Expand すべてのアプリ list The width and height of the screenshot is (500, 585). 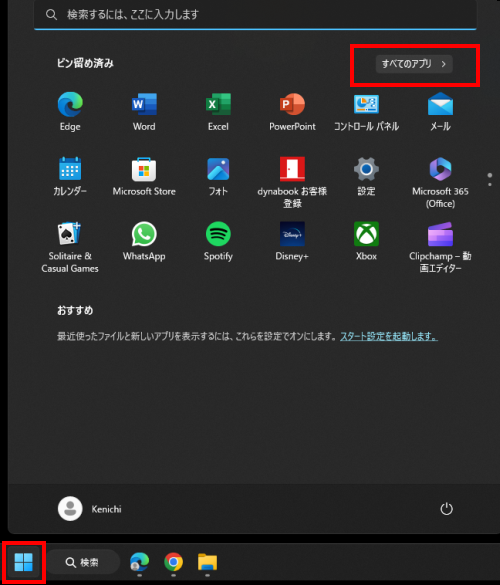pyautogui.click(x=414, y=64)
